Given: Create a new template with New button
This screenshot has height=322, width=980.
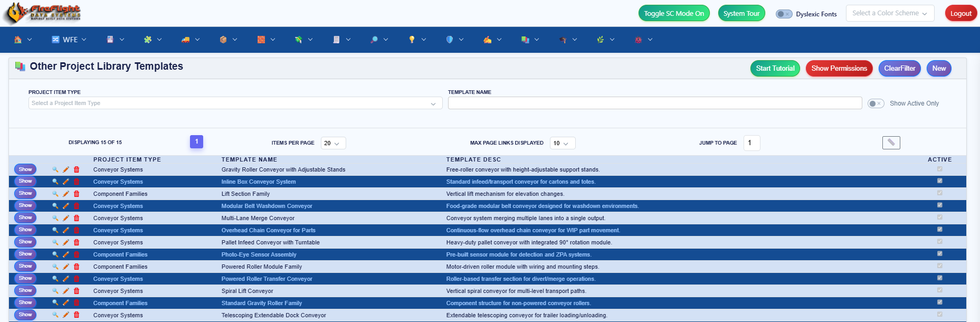Looking at the screenshot, I should click(939, 68).
